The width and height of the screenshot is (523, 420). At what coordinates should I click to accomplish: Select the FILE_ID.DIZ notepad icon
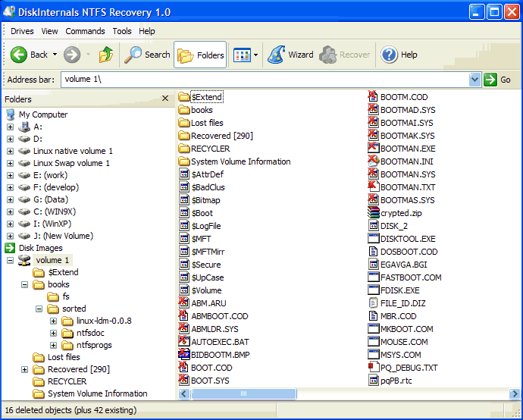point(374,303)
